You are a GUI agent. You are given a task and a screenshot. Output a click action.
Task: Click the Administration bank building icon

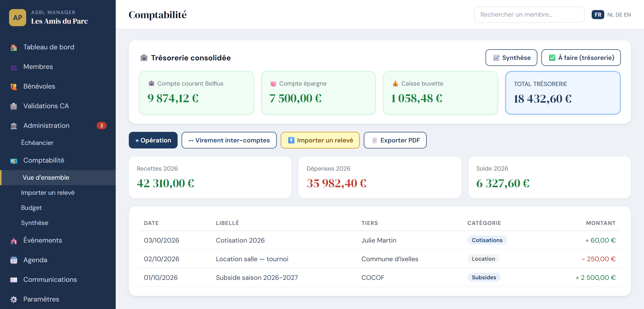14,126
